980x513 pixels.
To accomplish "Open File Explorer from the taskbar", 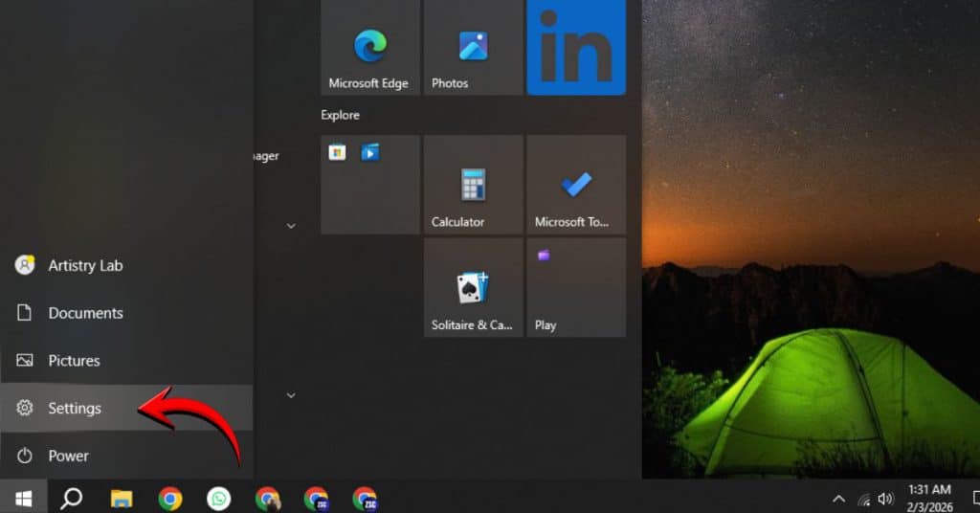I will (122, 498).
